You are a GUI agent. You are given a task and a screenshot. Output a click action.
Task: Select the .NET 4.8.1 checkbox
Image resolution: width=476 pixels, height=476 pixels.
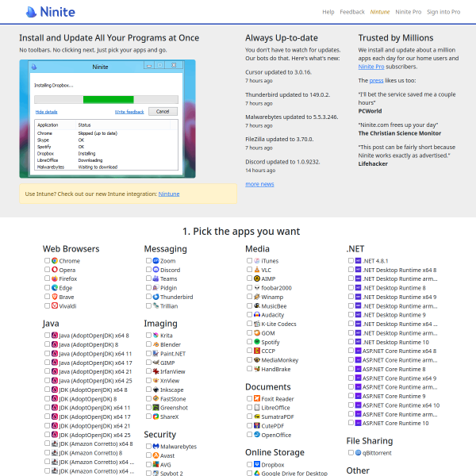pyautogui.click(x=351, y=260)
